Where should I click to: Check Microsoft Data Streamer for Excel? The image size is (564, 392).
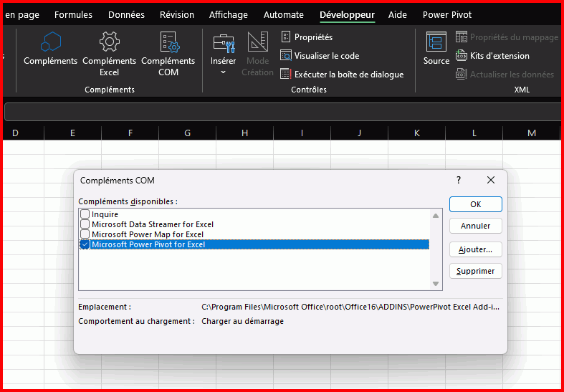tap(85, 224)
